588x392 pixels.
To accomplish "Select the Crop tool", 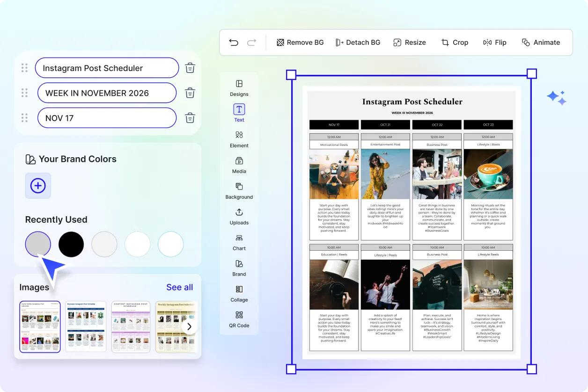I will coord(455,42).
